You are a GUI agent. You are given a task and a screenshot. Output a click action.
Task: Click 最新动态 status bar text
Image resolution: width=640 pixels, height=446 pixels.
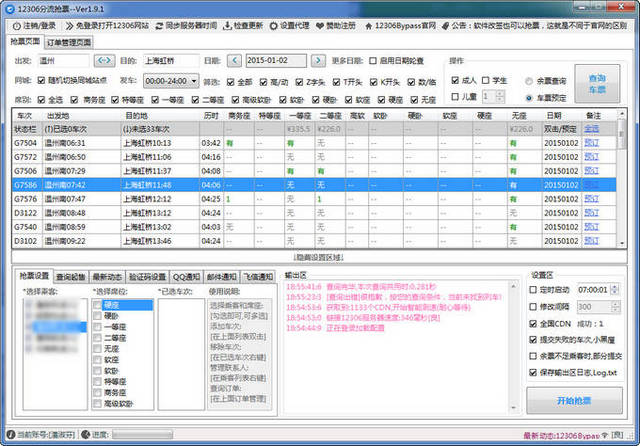(561, 436)
